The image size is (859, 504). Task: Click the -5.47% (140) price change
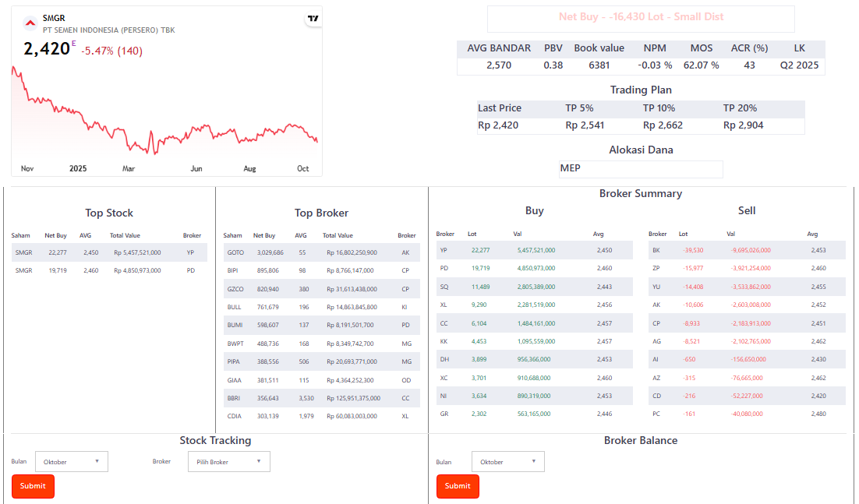[x=111, y=51]
